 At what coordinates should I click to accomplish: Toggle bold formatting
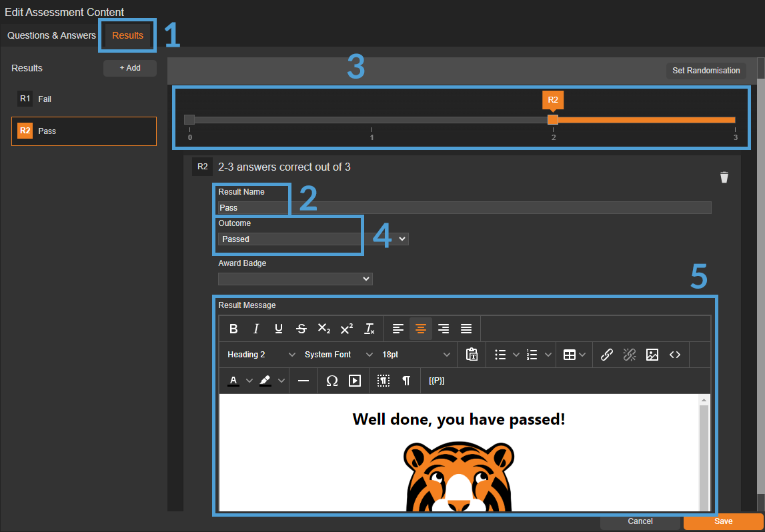[x=233, y=329]
